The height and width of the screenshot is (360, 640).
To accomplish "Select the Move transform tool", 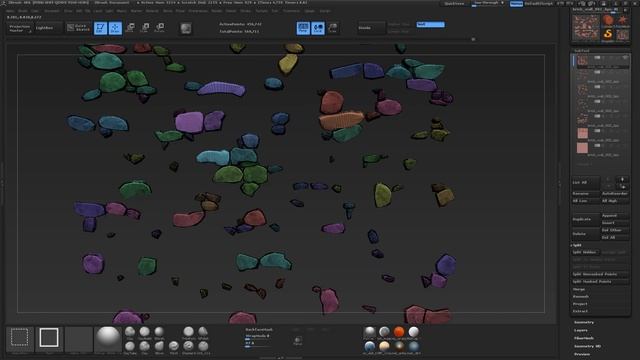I will 130,28.
